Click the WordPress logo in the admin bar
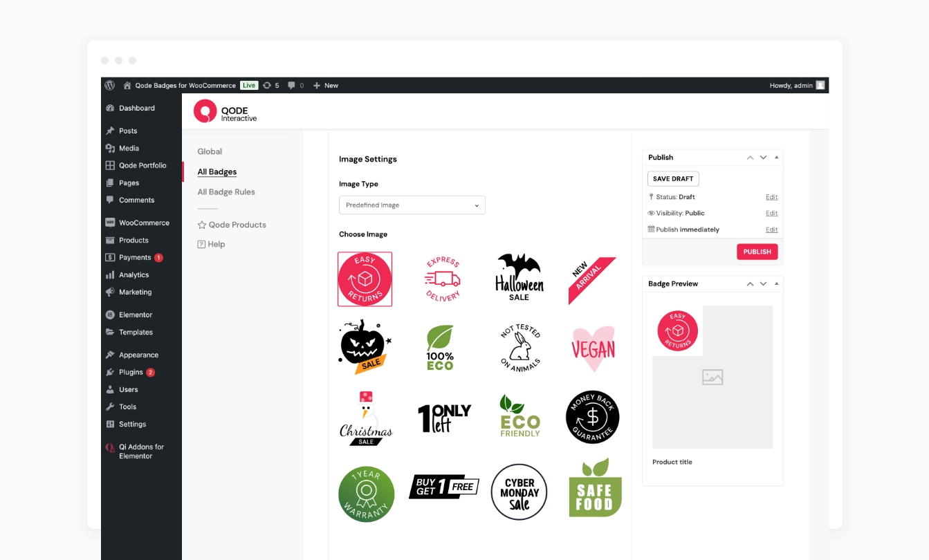 (x=109, y=85)
